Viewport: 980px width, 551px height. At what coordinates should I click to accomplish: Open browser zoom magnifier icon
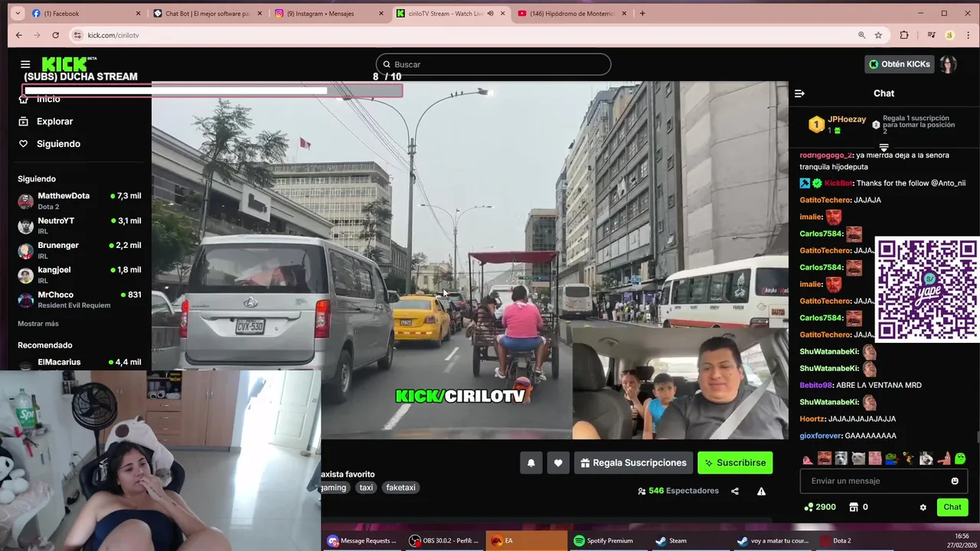click(861, 35)
